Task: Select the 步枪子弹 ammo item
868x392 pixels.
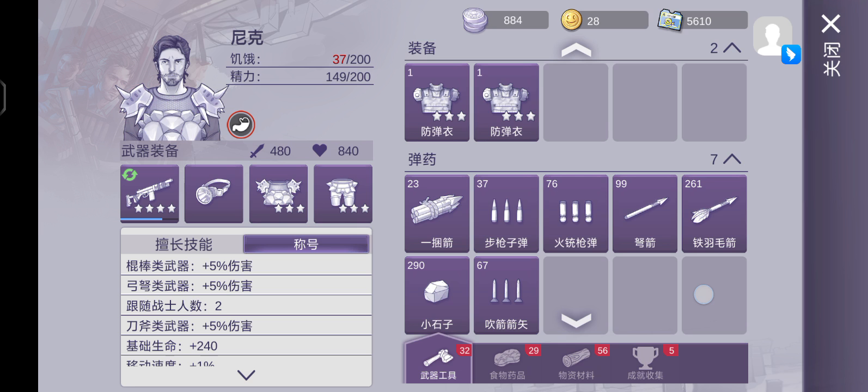Action: [x=506, y=214]
